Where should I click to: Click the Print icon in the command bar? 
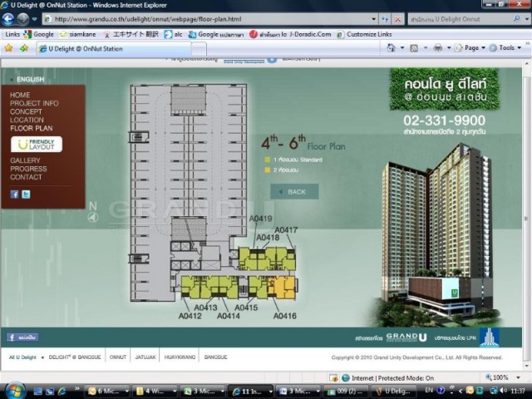[x=438, y=48]
